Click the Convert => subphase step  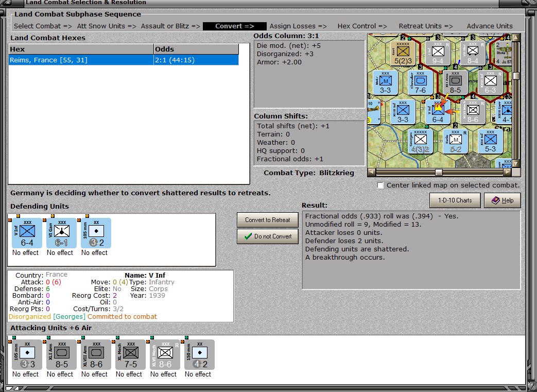[x=235, y=26]
